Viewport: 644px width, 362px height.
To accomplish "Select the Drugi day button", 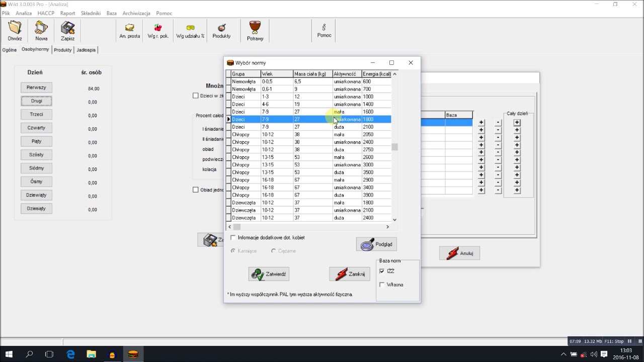I will (36, 101).
